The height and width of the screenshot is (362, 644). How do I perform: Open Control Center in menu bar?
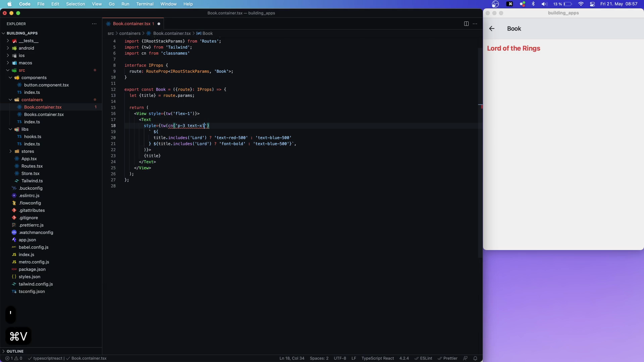tap(592, 4)
